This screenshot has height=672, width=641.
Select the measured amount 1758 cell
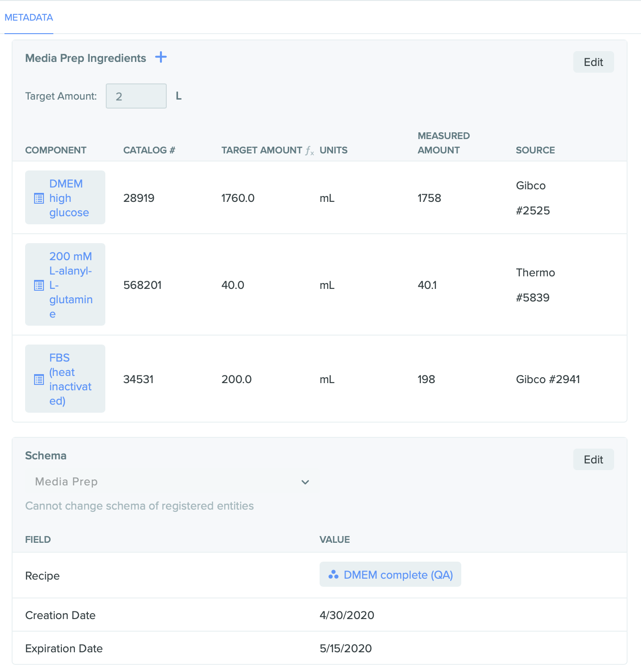pyautogui.click(x=429, y=198)
